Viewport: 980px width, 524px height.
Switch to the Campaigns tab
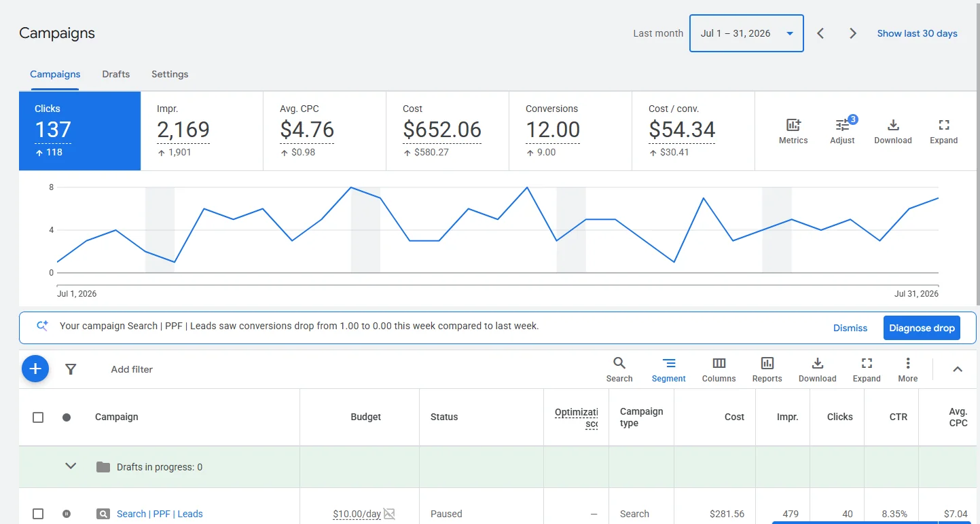click(55, 74)
